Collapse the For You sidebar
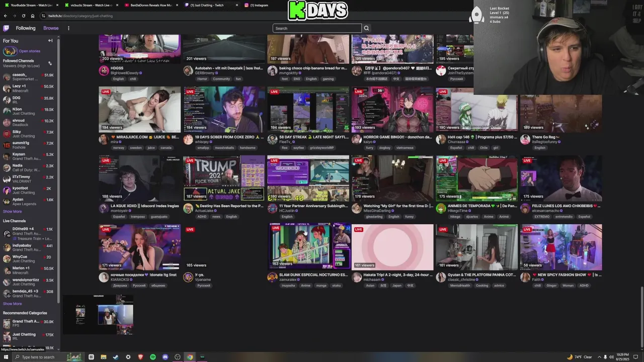This screenshot has height=362, width=644. pos(50,41)
